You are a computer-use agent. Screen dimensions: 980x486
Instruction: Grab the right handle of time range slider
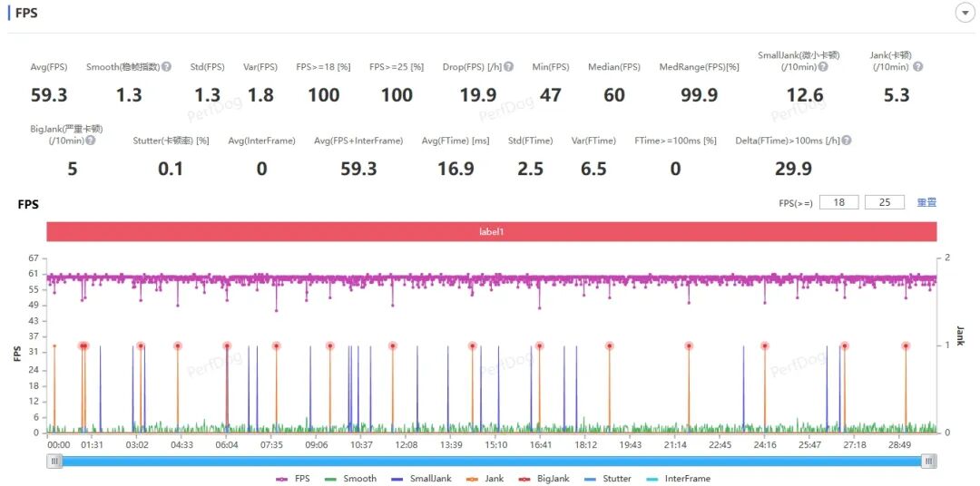(x=929, y=461)
